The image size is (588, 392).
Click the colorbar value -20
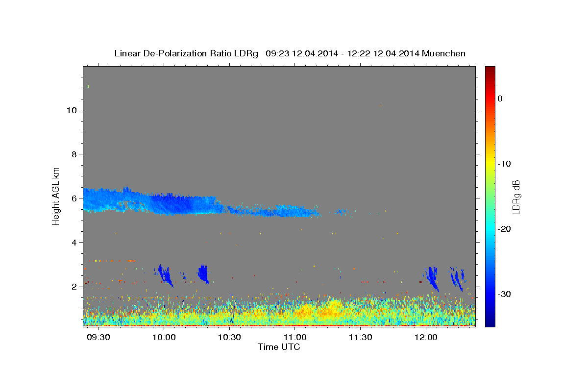[x=505, y=229]
